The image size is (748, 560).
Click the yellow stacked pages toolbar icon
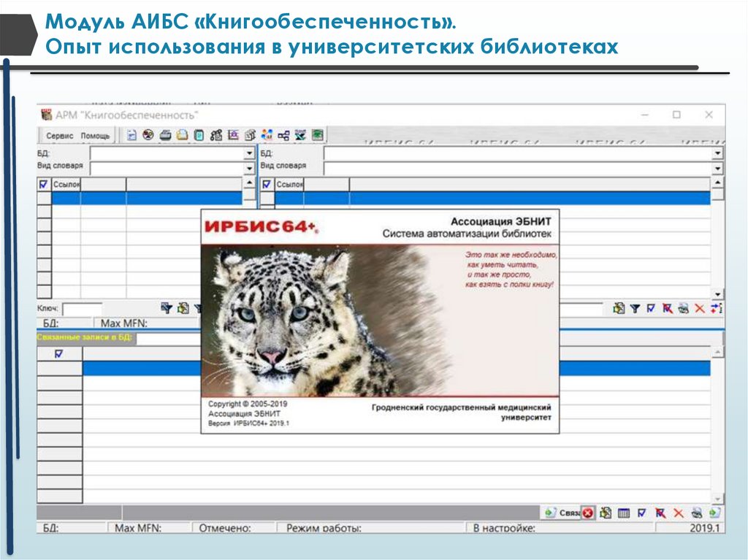182,135
